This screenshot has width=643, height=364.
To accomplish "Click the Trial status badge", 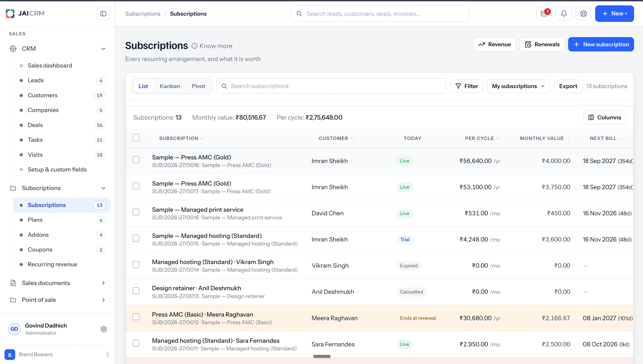I will tap(405, 239).
